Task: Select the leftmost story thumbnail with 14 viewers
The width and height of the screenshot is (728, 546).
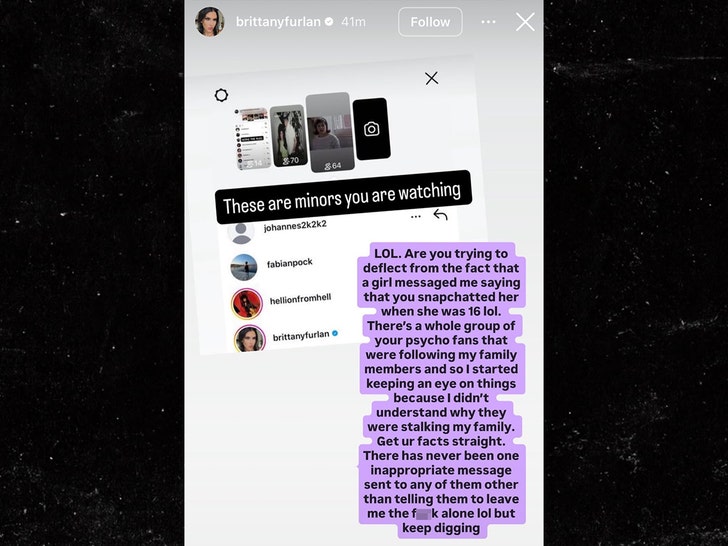Action: (x=253, y=139)
